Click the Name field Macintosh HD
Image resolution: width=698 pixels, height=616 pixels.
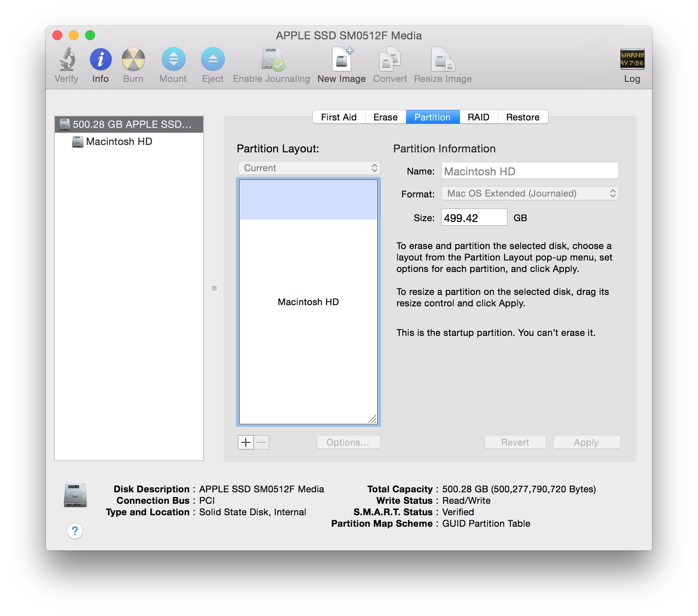[530, 171]
